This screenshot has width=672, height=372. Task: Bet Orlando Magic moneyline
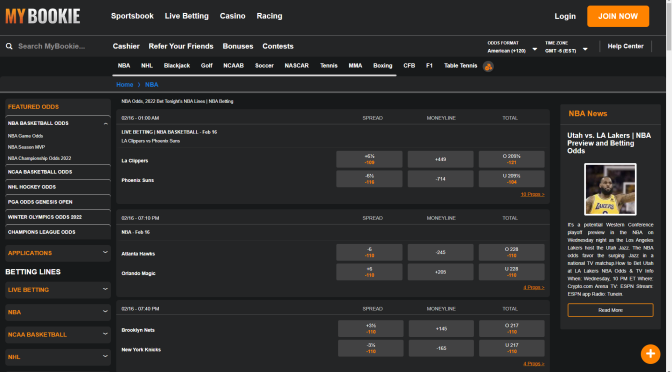[440, 272]
